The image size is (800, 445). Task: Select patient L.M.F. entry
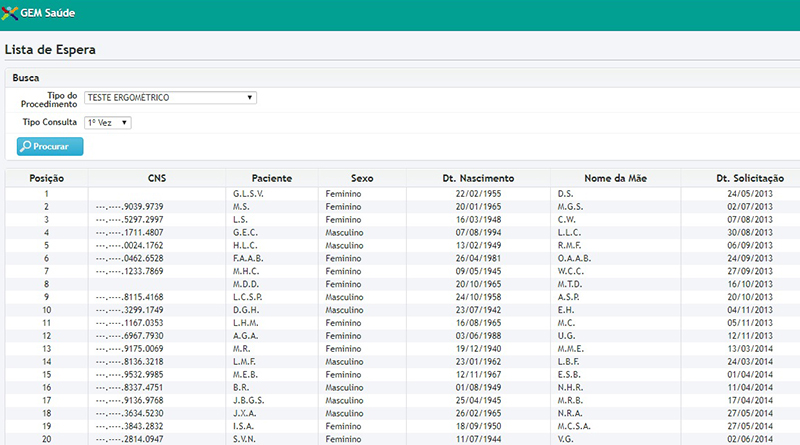tap(244, 362)
